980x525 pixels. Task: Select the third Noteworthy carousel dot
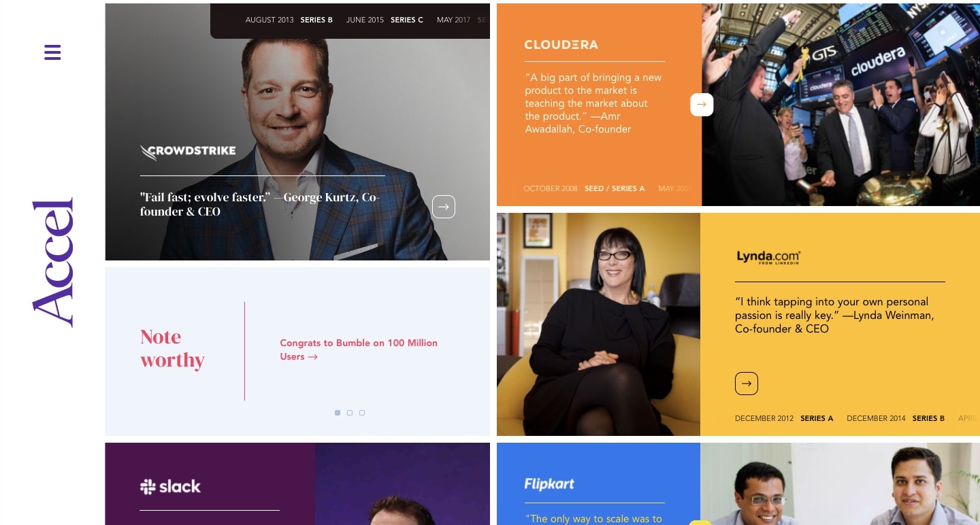point(362,413)
